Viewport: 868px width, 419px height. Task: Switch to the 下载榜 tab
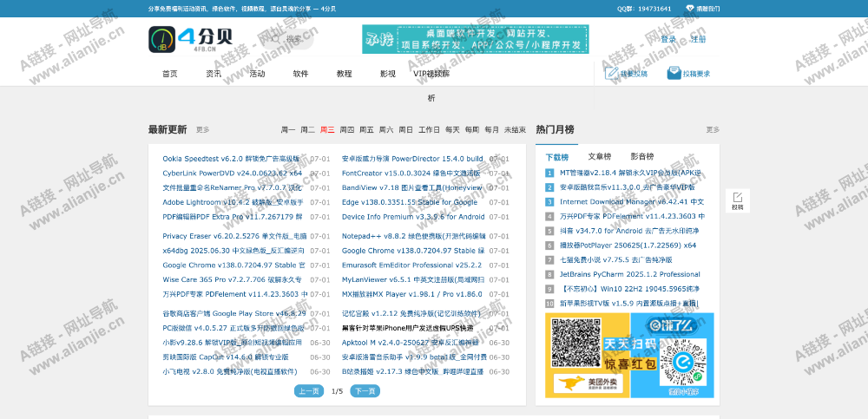(557, 157)
